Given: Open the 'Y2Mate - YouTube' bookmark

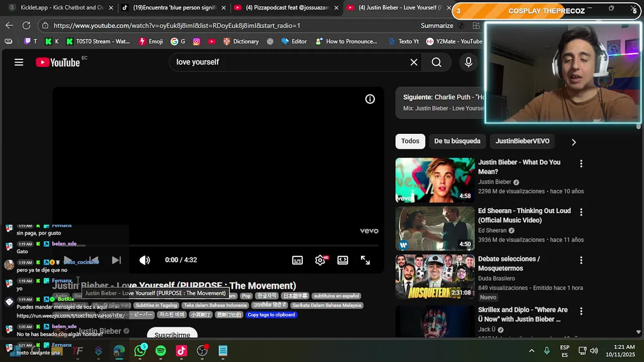Looking at the screenshot, I should point(454,41).
